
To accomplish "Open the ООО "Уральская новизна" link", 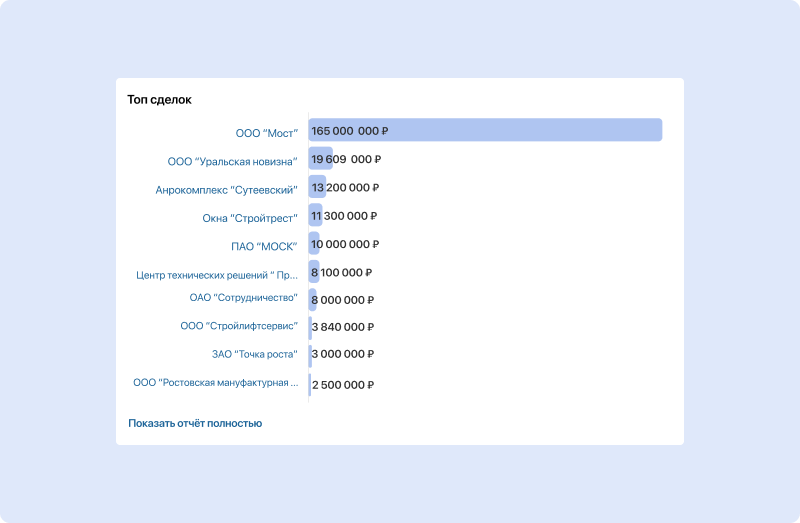I will pyautogui.click(x=232, y=161).
